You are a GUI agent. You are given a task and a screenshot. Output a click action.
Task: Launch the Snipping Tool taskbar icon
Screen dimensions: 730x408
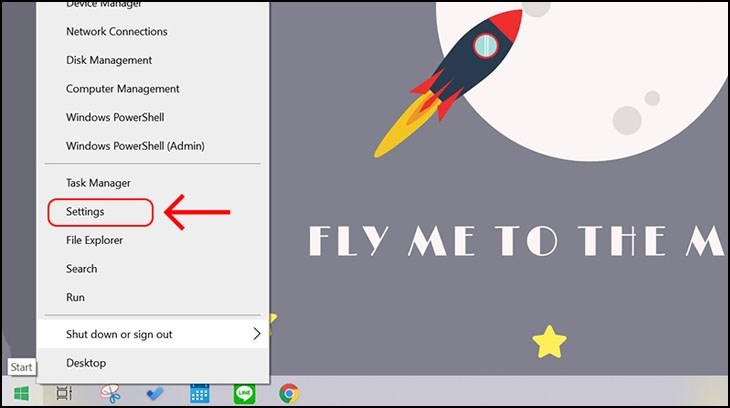tap(111, 393)
